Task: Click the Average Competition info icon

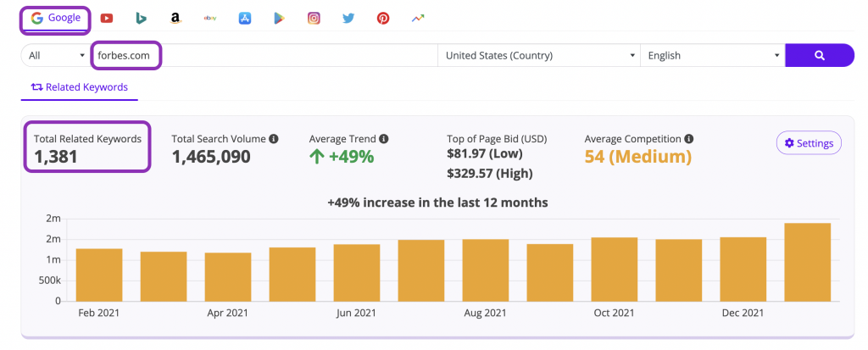Action: 689,139
